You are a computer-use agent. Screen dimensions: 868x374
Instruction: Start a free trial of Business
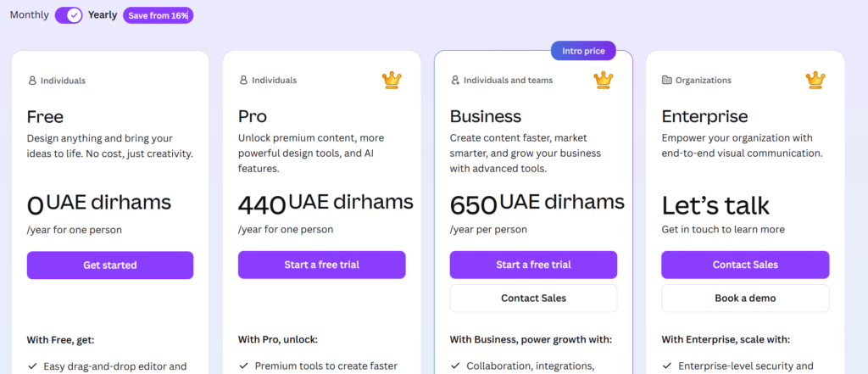[x=533, y=265]
